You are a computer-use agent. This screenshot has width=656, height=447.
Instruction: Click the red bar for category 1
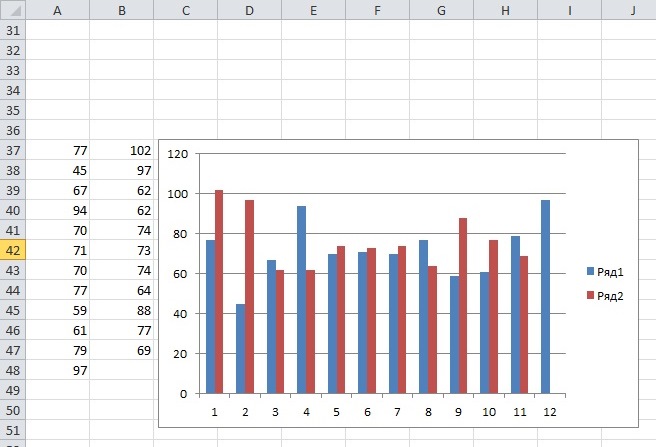(219, 292)
